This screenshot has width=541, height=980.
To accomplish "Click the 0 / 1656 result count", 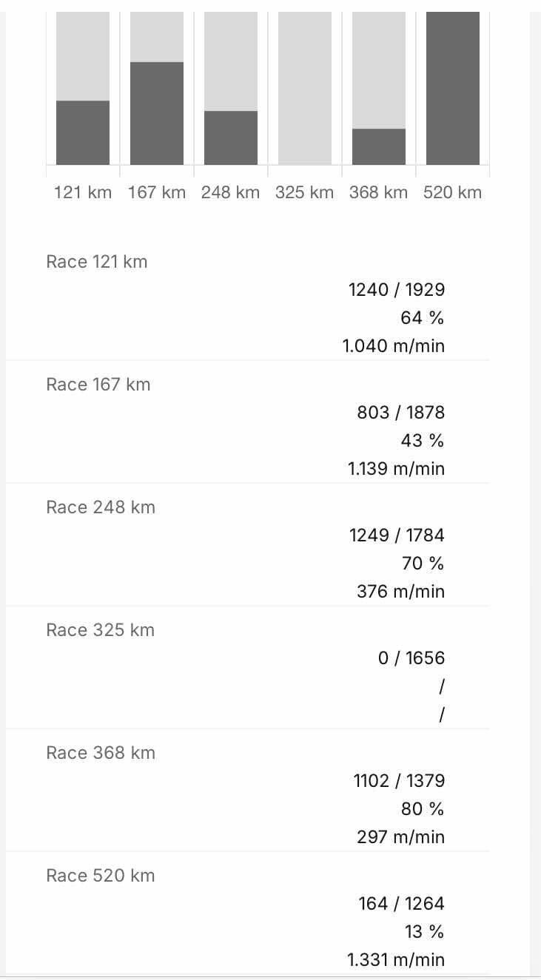I will (x=411, y=658).
